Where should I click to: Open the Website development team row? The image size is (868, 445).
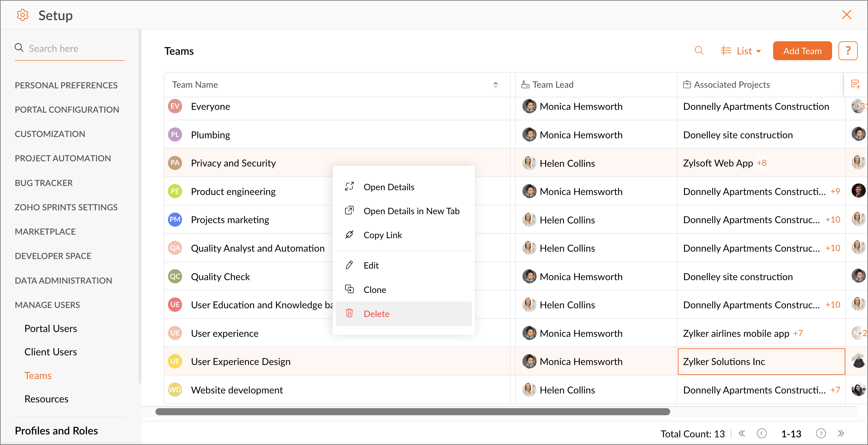237,390
